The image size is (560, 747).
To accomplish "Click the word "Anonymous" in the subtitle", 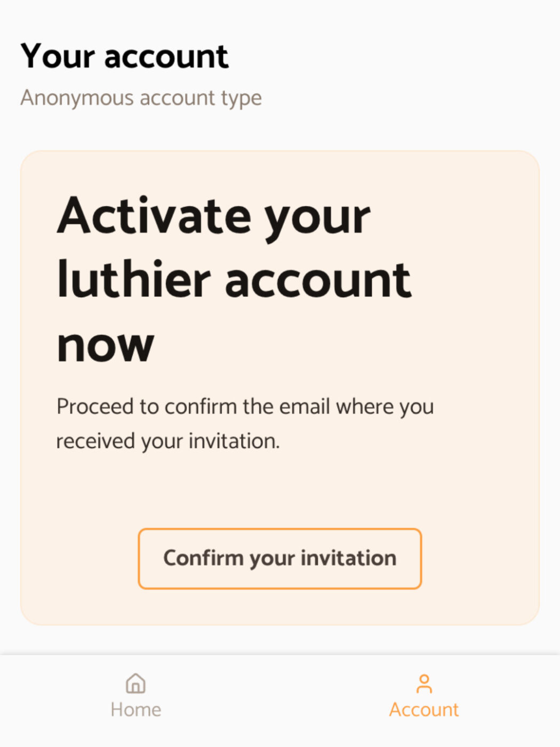I will tap(77, 99).
